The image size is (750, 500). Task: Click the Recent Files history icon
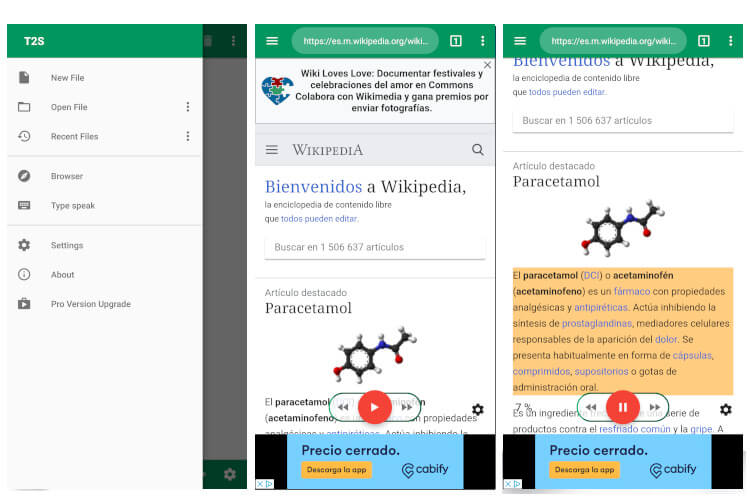click(x=24, y=136)
